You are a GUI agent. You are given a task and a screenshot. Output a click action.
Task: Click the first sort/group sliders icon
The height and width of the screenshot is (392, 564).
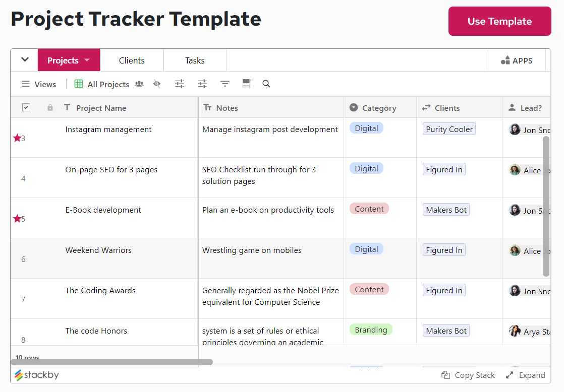(180, 84)
